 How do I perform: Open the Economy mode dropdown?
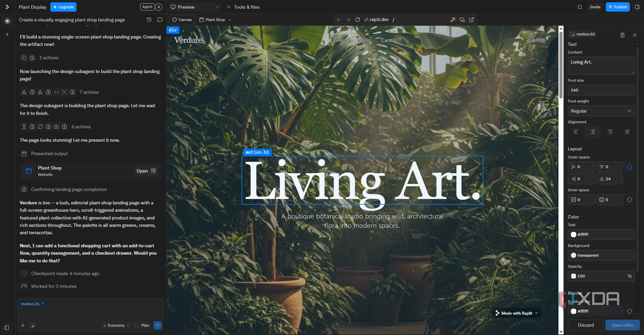coord(116,325)
